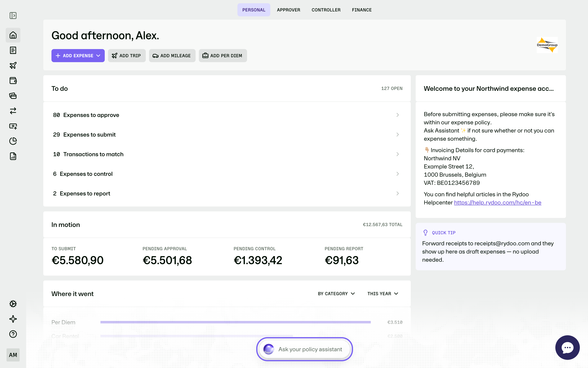Viewport: 588px width, 368px height.
Task: Open the AM user avatar
Action: click(x=13, y=355)
